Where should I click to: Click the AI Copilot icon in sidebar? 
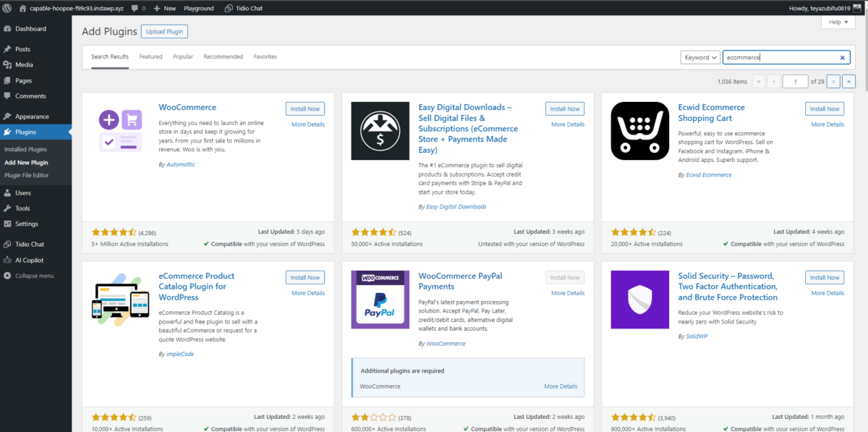[7, 260]
